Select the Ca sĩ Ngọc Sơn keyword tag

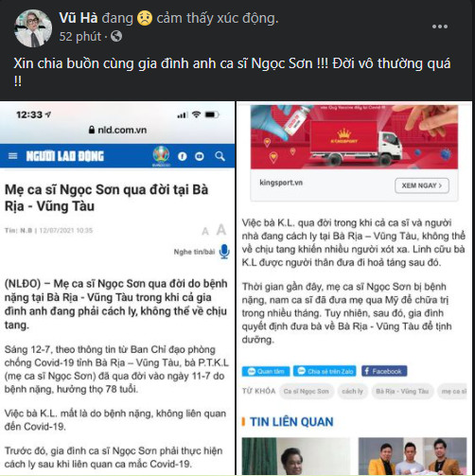point(307,392)
